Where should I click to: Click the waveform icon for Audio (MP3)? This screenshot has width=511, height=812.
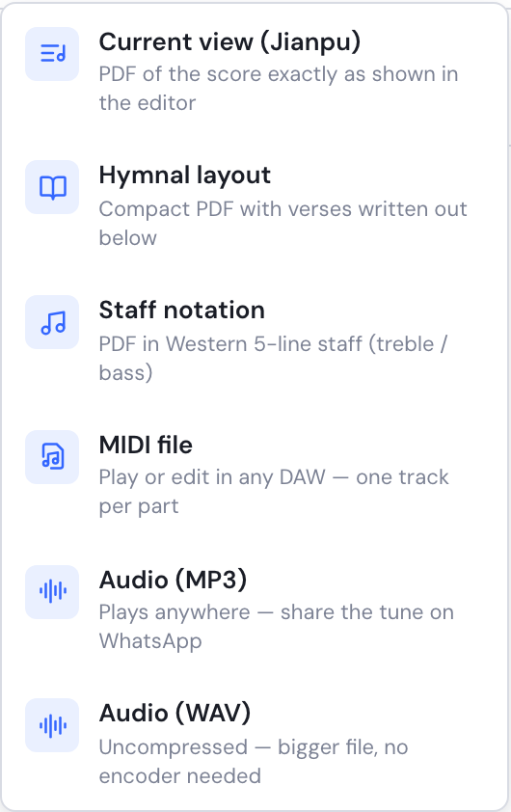(52, 591)
